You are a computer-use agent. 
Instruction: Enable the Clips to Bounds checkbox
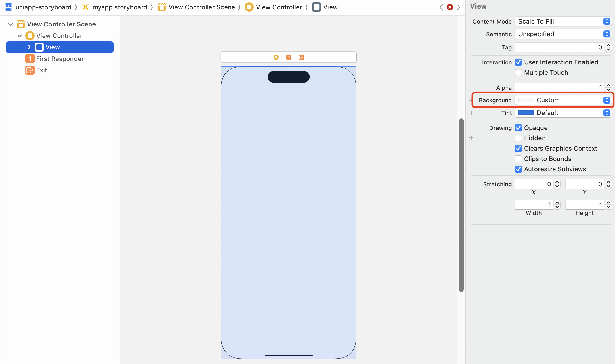pos(518,159)
